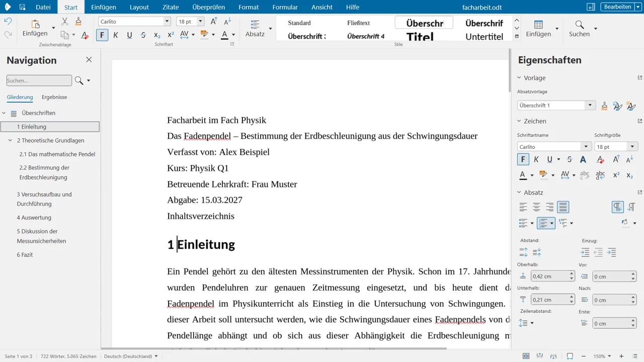The image size is (644, 362).
Task: Apply superscript from the ribbon
Action: (171, 35)
